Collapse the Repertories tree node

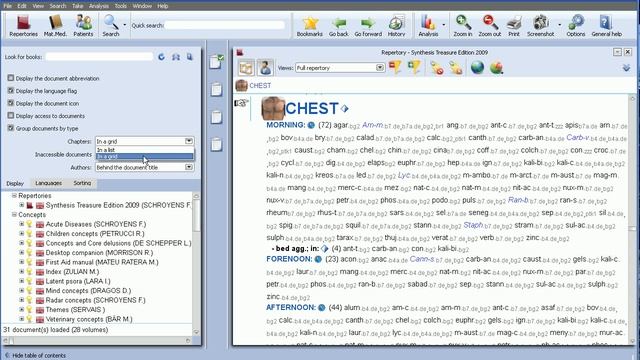point(14,196)
